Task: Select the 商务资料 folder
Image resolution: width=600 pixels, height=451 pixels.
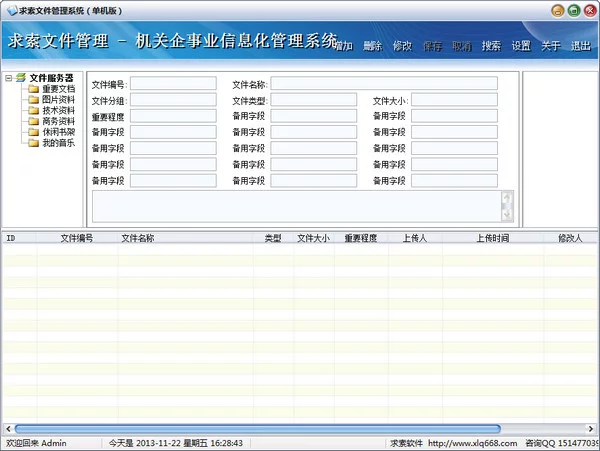Action: coord(59,121)
